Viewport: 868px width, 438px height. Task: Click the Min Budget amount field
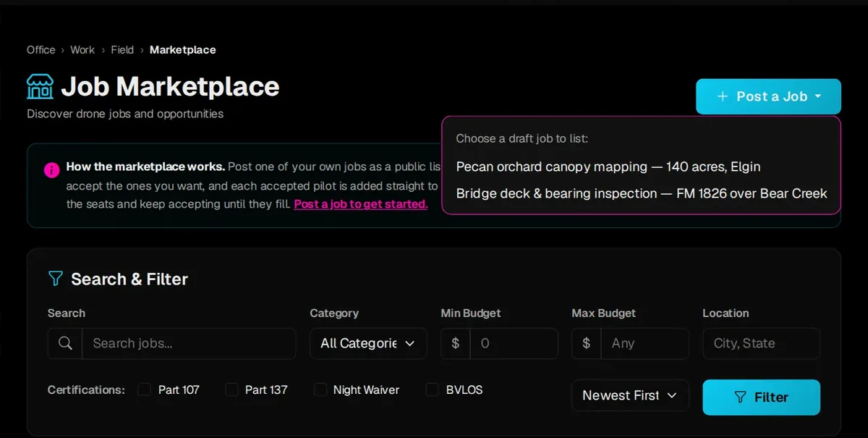click(x=514, y=343)
